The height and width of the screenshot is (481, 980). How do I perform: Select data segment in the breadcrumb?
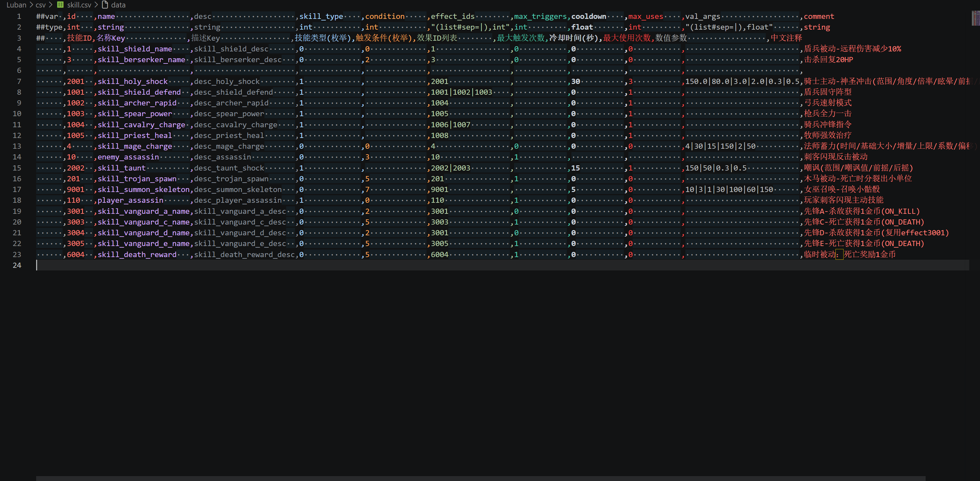118,5
